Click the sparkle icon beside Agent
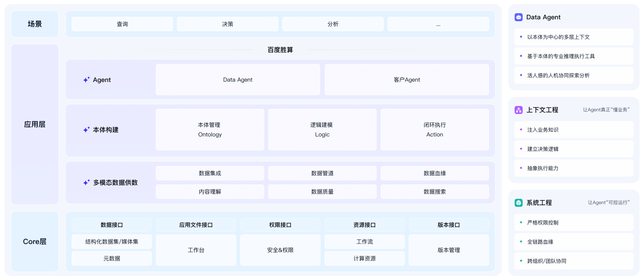This screenshot has width=644, height=280. click(87, 80)
